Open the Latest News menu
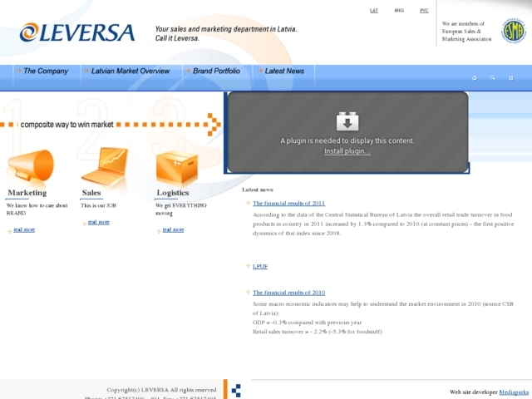 click(284, 71)
